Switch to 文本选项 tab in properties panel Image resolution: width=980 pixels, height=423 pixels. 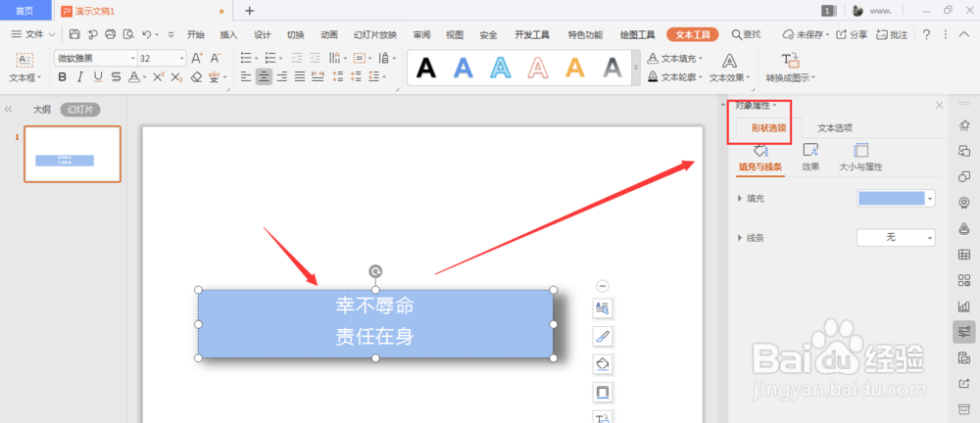click(x=835, y=128)
